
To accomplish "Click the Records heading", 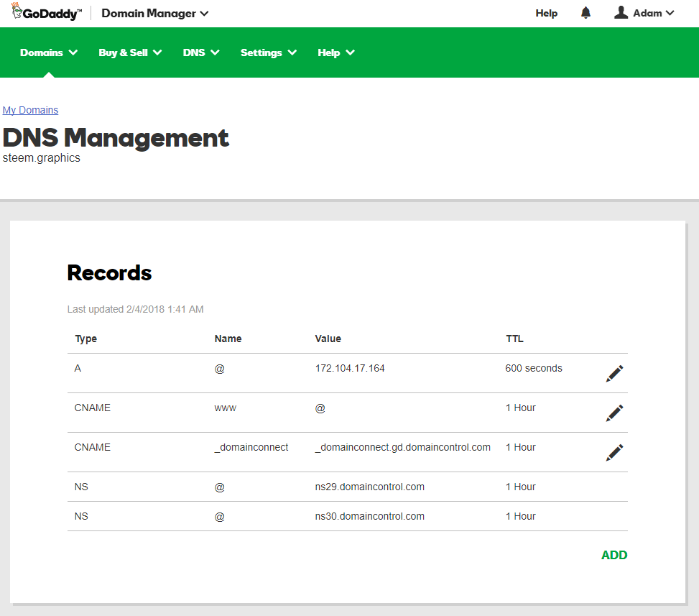I will point(109,273).
